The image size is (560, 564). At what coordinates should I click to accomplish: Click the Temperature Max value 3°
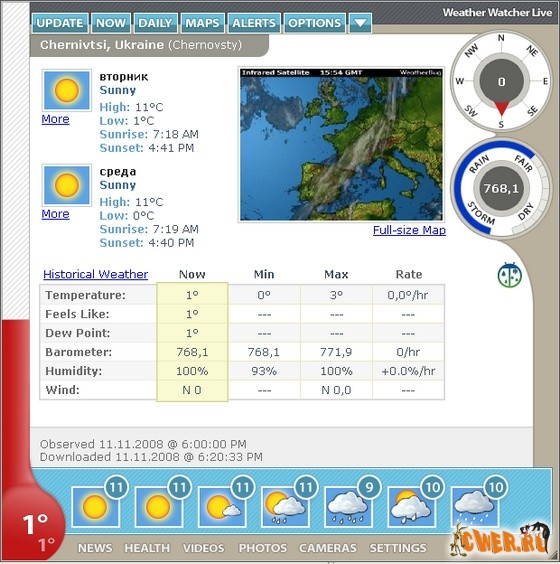[336, 295]
